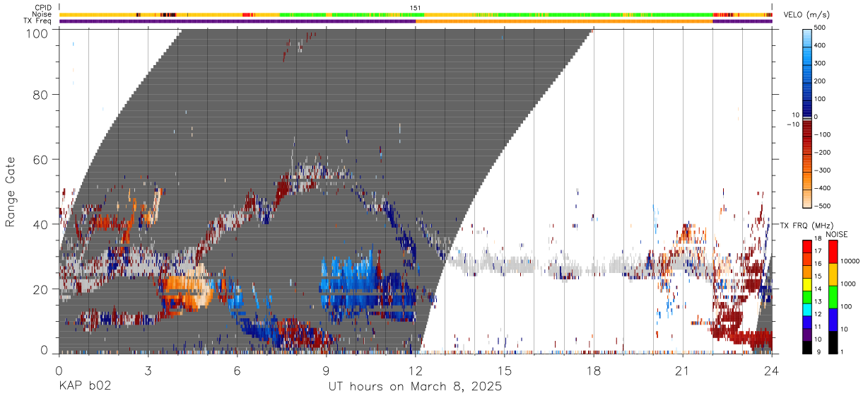The width and height of the screenshot is (868, 401).
Task: Click the purple segment of TX FRQ bar
Action: pyautogui.click(x=808, y=334)
